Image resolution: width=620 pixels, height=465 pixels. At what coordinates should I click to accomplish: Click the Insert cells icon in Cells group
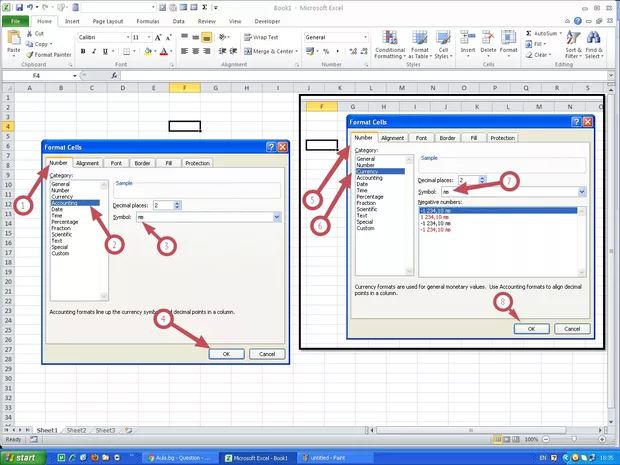pos(468,38)
